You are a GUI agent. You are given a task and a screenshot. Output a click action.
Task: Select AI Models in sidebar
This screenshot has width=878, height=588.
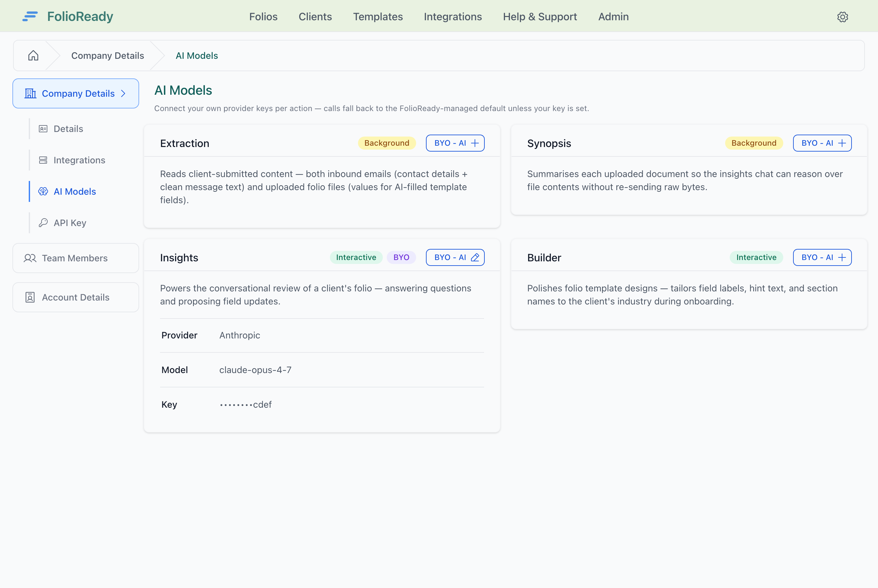point(75,192)
